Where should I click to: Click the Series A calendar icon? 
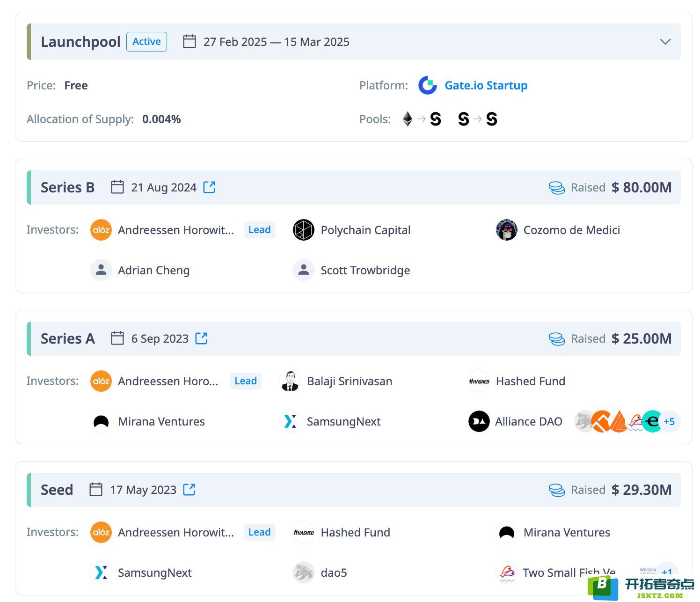click(x=117, y=338)
